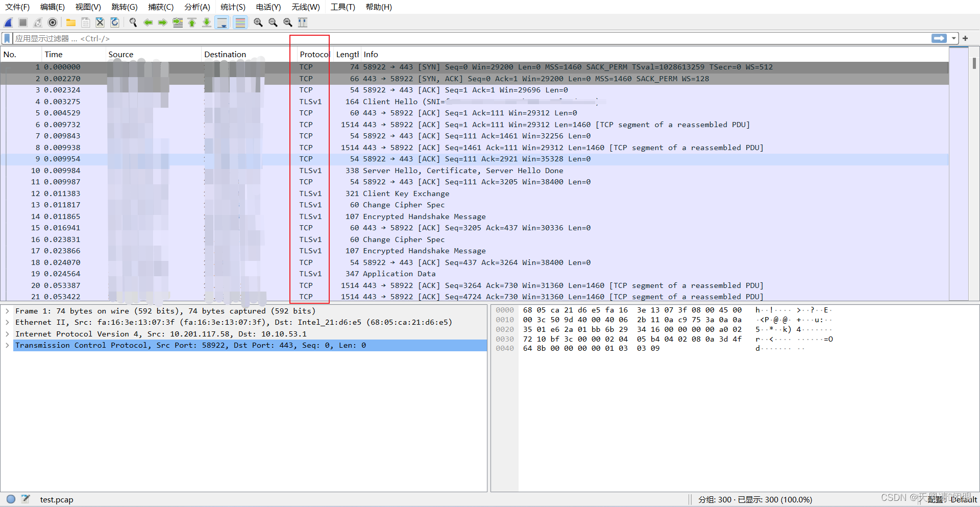The height and width of the screenshot is (507, 980).
Task: Open the 帮助(H) menu
Action: [379, 7]
